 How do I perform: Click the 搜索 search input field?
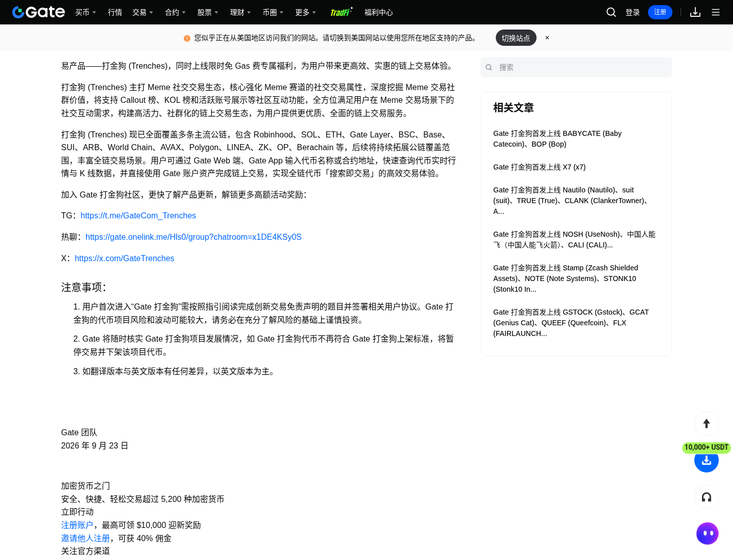(576, 67)
